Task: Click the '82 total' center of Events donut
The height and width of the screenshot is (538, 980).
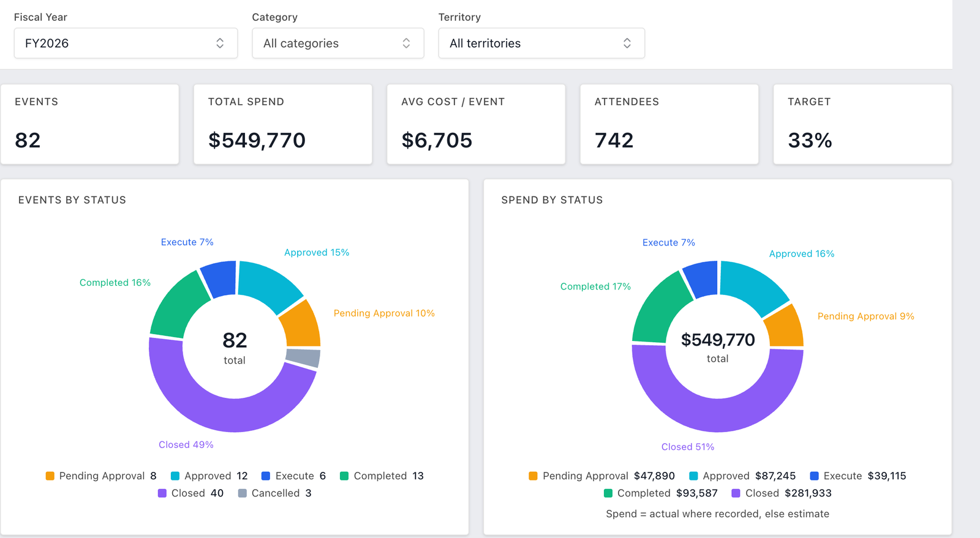Action: [235, 348]
